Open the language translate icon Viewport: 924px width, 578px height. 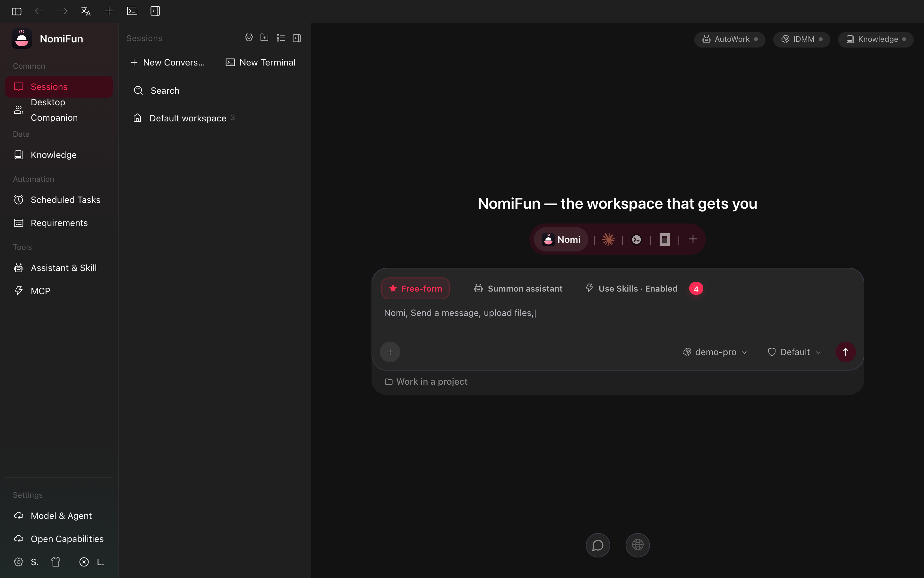pos(86,11)
